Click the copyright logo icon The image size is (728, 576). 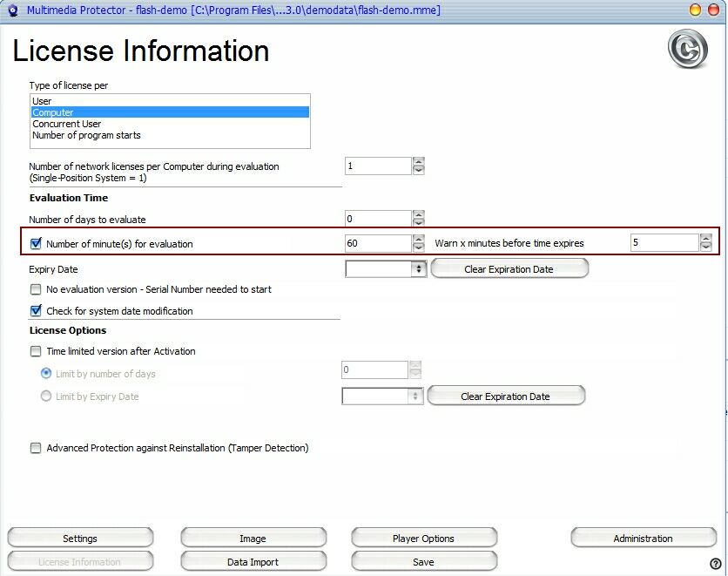(x=687, y=50)
